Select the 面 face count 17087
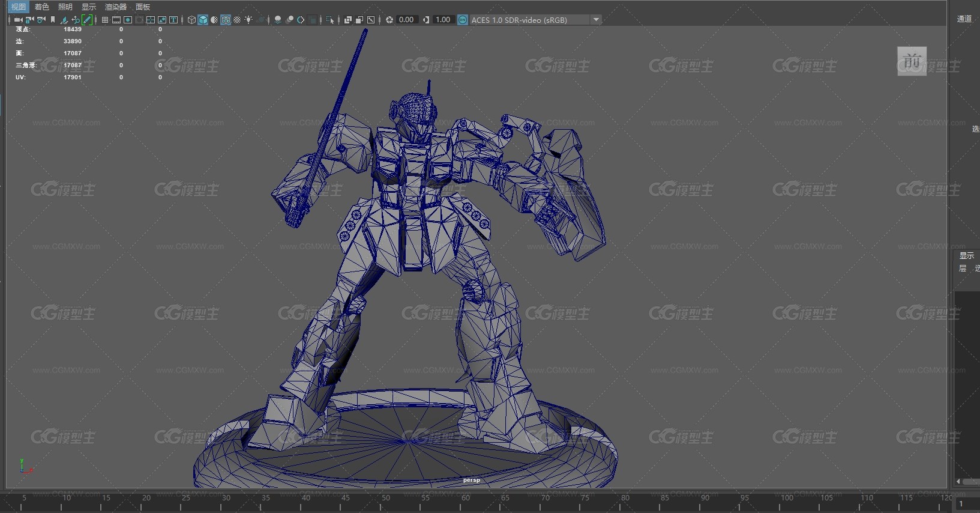The image size is (980, 513). (73, 53)
